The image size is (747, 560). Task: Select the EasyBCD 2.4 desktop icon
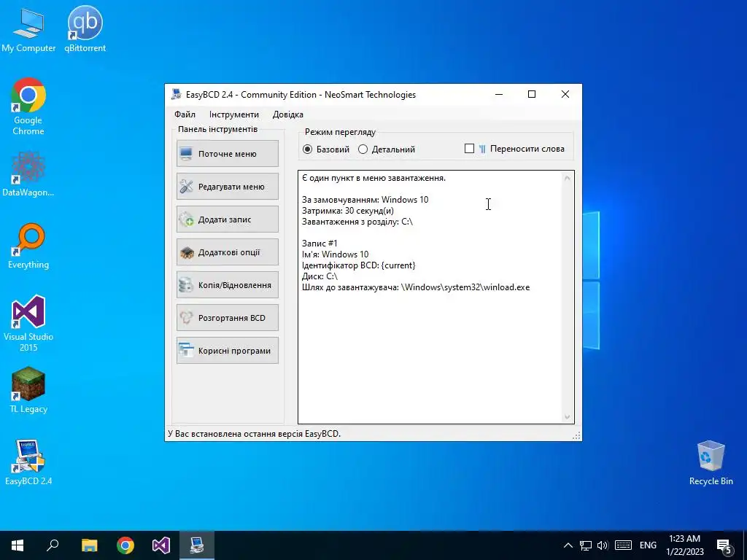coord(28,462)
